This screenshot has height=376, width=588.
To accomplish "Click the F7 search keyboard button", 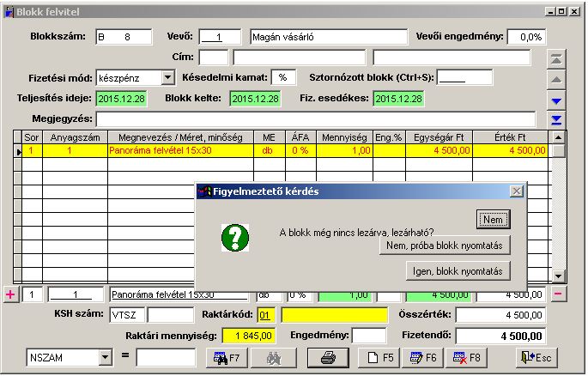I will click(227, 358).
